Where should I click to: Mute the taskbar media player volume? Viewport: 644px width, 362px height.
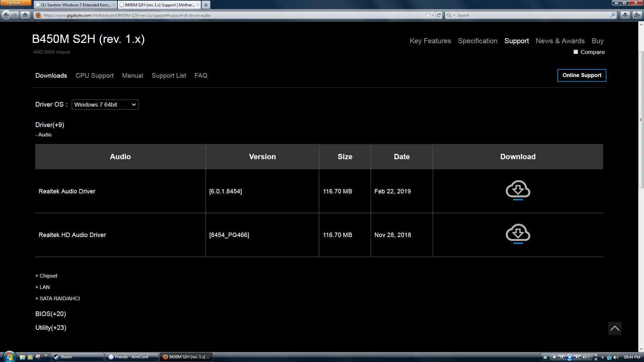585,357
